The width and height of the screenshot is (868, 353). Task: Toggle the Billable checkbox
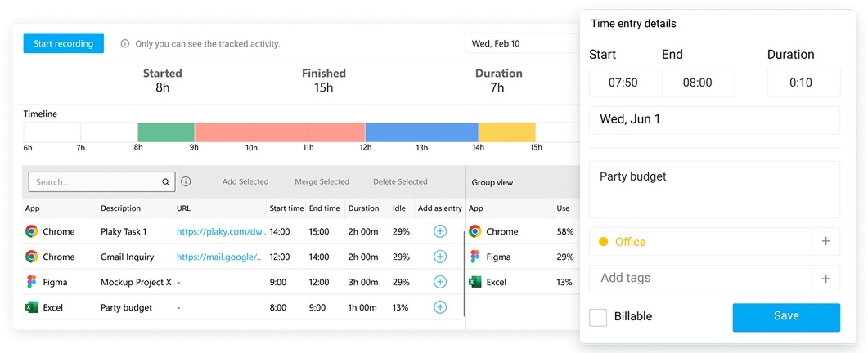pyautogui.click(x=598, y=317)
